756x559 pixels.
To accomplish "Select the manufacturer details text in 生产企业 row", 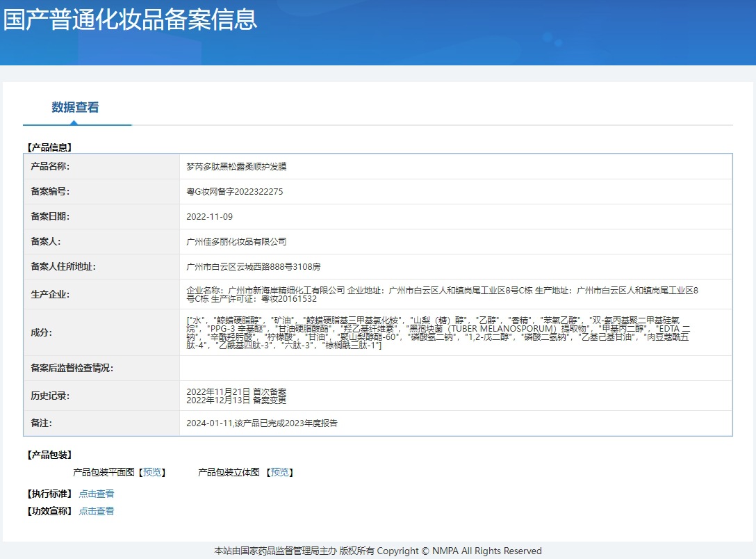I will click(442, 294).
